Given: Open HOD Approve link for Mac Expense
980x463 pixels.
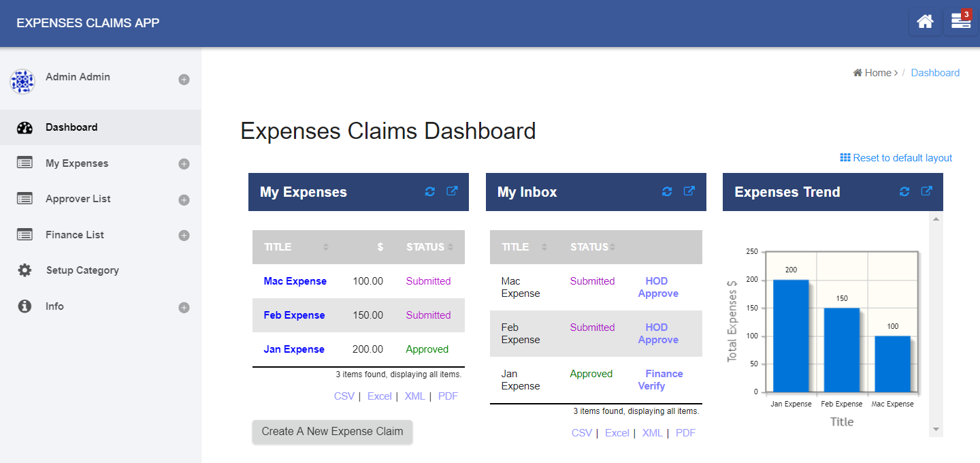Looking at the screenshot, I should pos(657,287).
